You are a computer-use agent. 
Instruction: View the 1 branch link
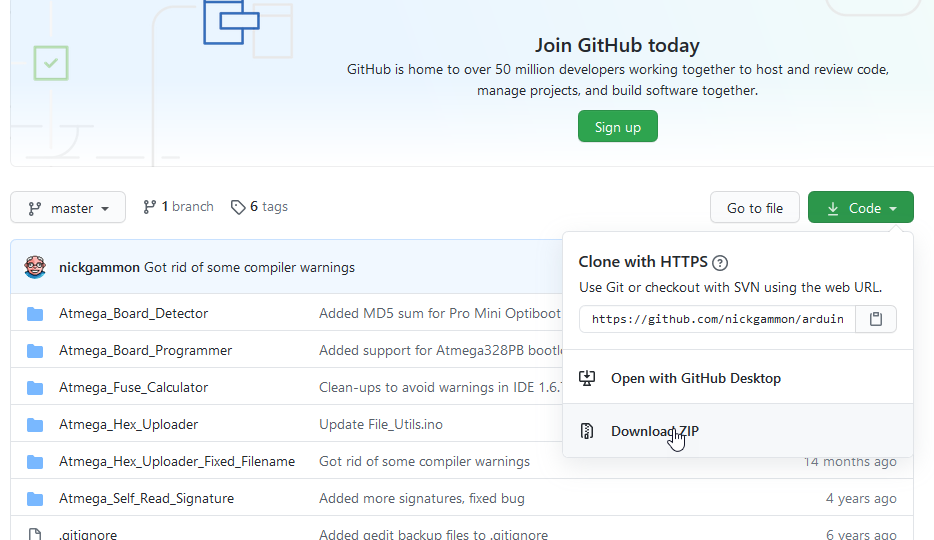pos(178,207)
